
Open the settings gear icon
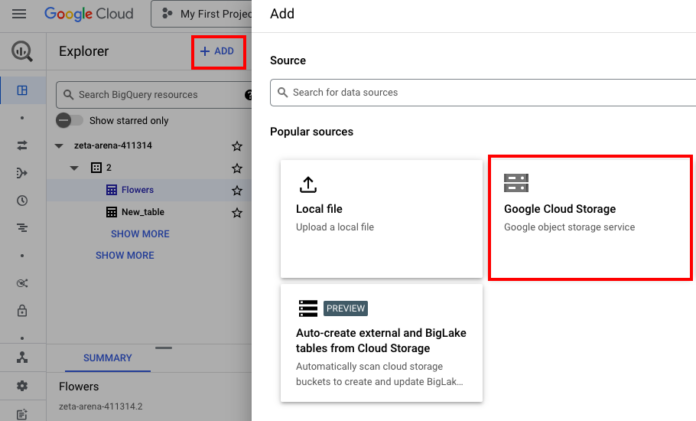(22, 386)
